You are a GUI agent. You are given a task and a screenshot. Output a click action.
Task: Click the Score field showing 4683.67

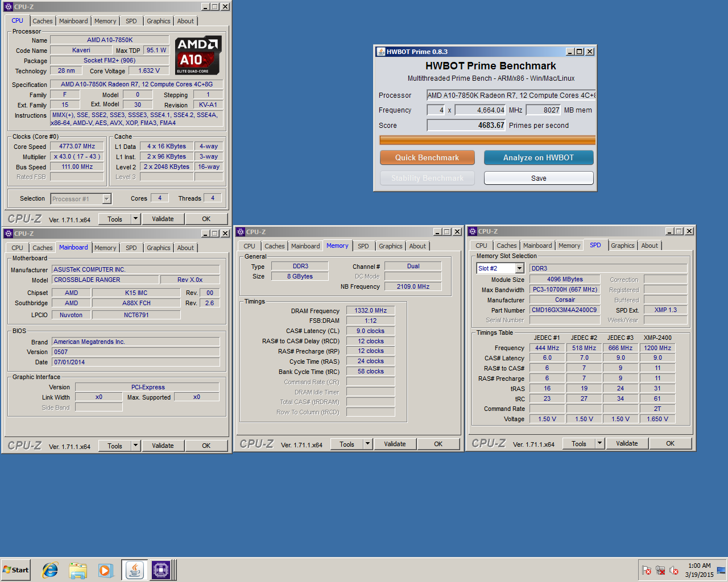point(466,125)
